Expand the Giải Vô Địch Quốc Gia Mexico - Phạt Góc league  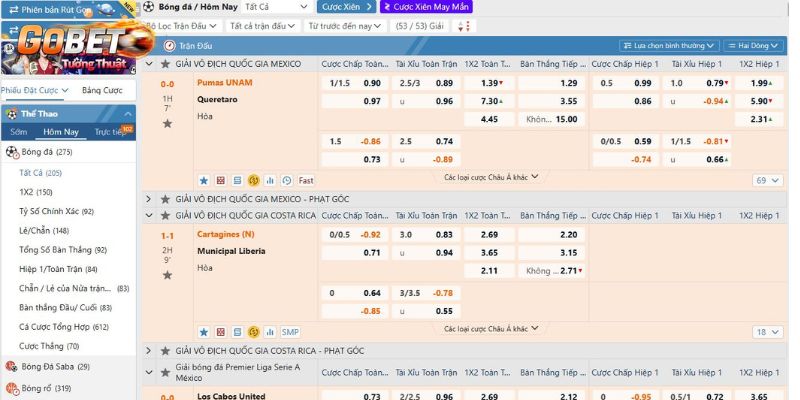[150, 199]
